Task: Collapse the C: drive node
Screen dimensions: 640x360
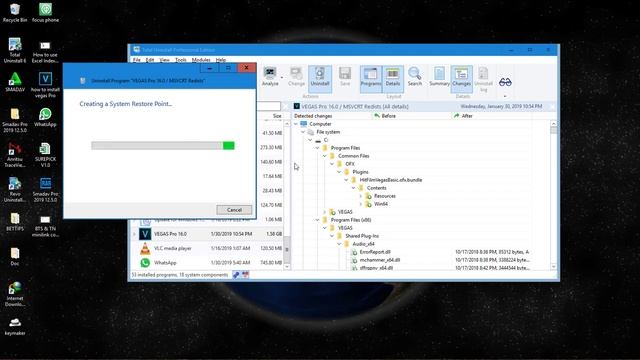Action: click(310, 140)
